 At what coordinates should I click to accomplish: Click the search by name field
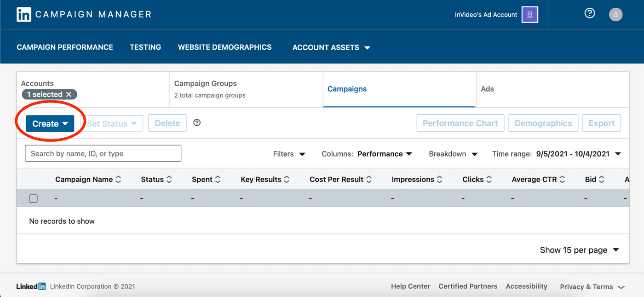pos(103,153)
